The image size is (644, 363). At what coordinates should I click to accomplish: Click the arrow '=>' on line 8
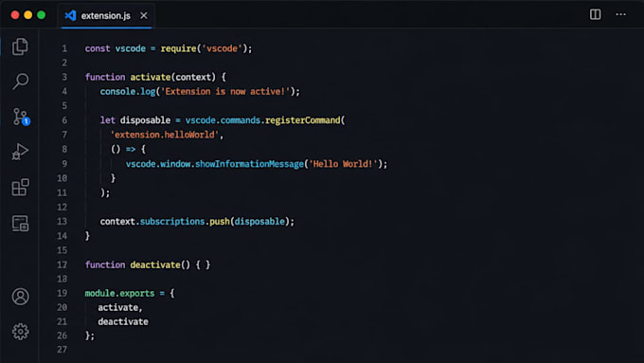(131, 149)
